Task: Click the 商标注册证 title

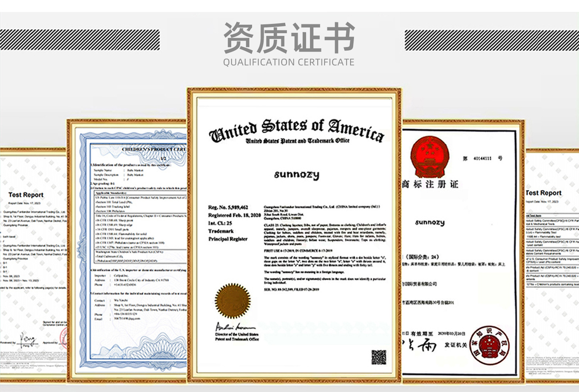Action: click(430, 184)
